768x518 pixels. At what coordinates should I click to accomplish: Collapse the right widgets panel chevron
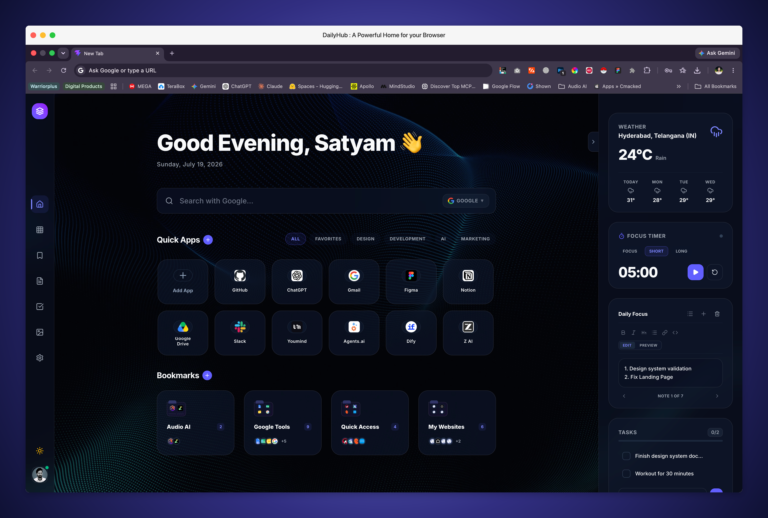tap(593, 142)
